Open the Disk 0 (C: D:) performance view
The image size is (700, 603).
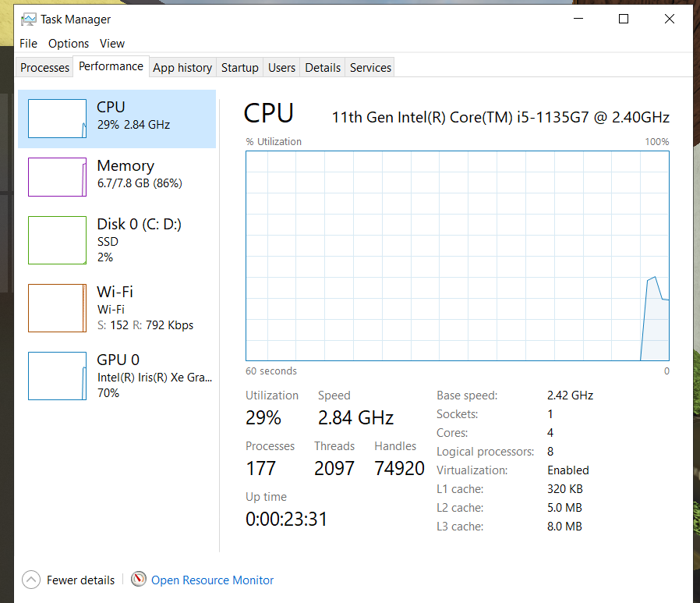(117, 240)
